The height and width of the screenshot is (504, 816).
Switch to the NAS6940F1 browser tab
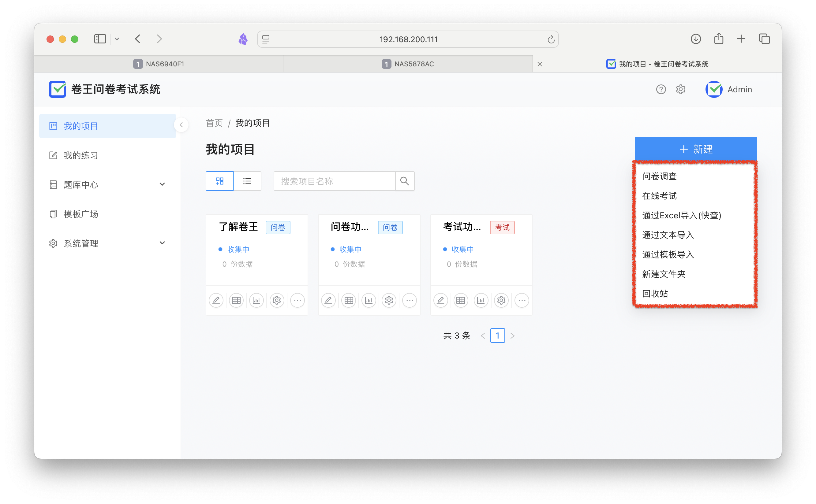click(x=159, y=64)
